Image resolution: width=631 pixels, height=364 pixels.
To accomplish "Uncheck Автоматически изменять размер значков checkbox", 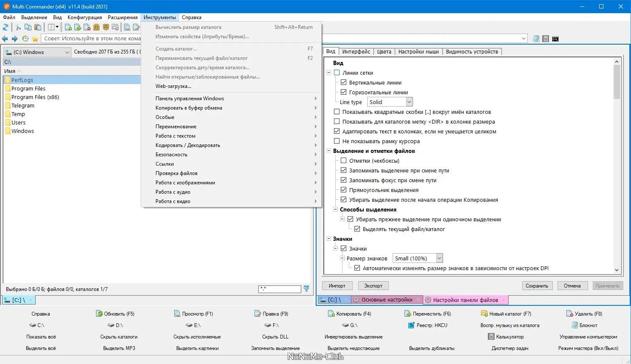I will click(x=357, y=268).
